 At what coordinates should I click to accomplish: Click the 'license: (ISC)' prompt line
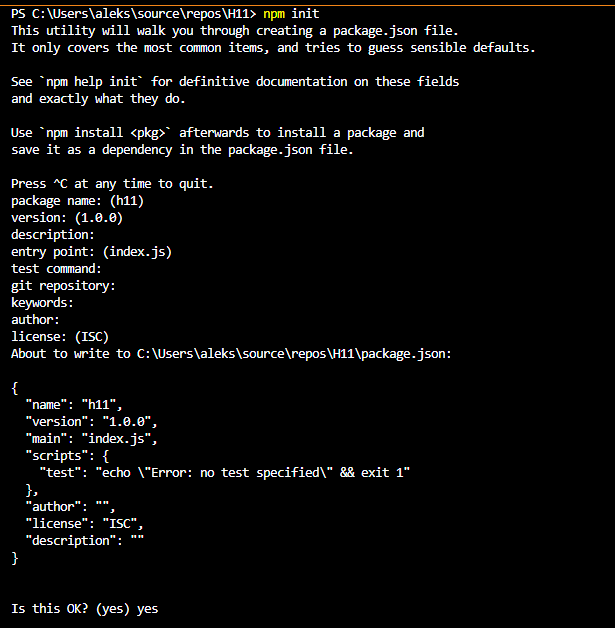60,337
